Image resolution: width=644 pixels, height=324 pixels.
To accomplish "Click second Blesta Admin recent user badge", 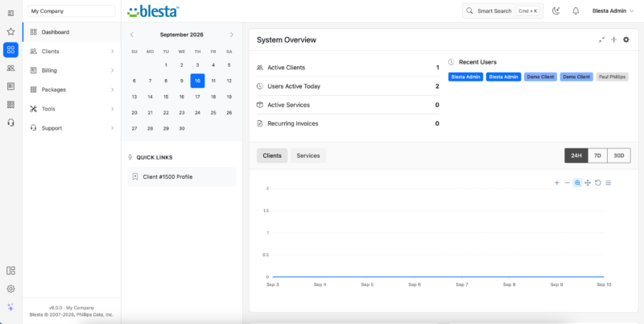I will [504, 77].
